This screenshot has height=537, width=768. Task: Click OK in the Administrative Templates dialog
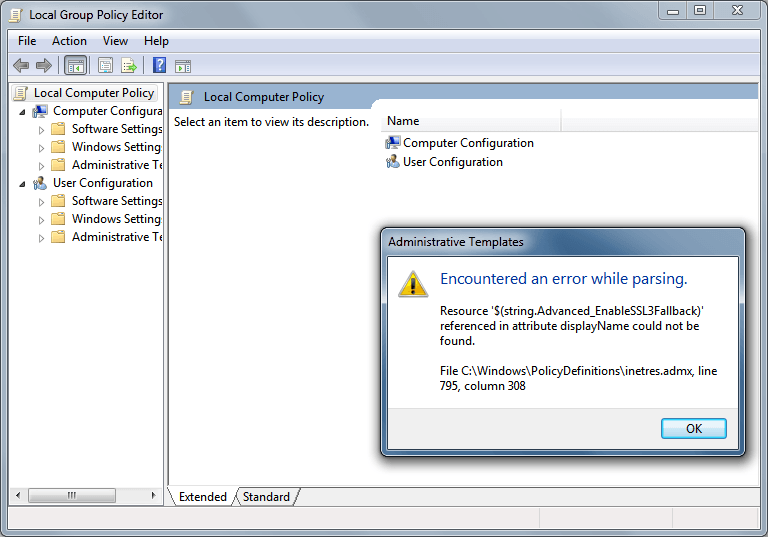coord(694,429)
